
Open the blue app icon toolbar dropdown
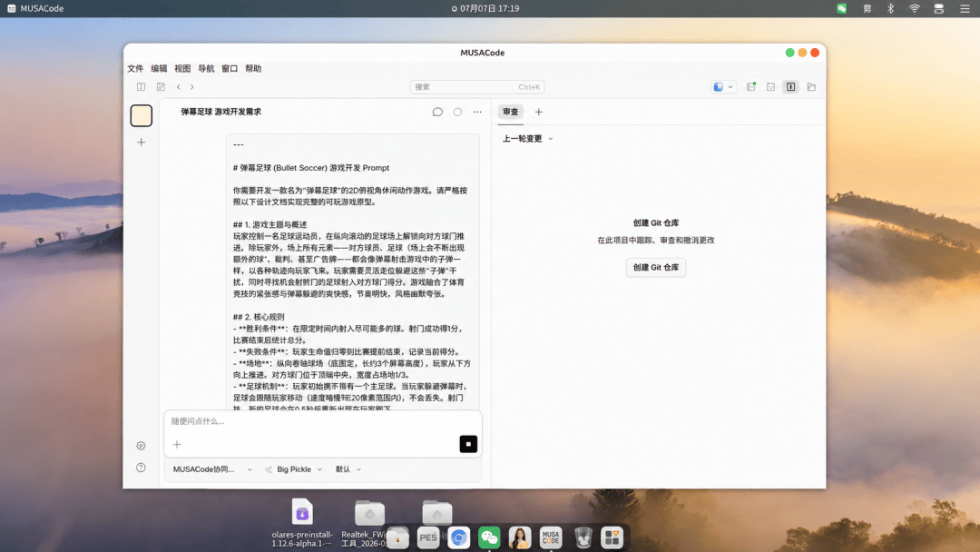tap(723, 87)
